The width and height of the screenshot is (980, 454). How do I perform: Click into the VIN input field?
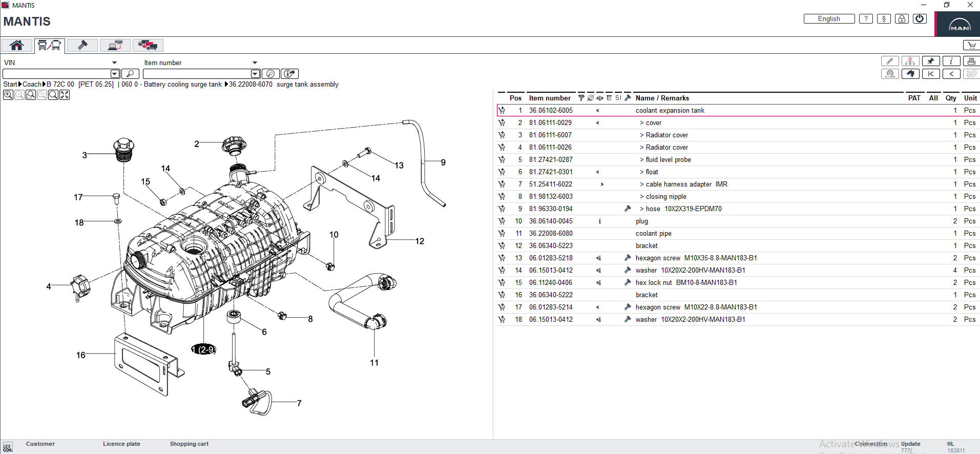tap(57, 74)
